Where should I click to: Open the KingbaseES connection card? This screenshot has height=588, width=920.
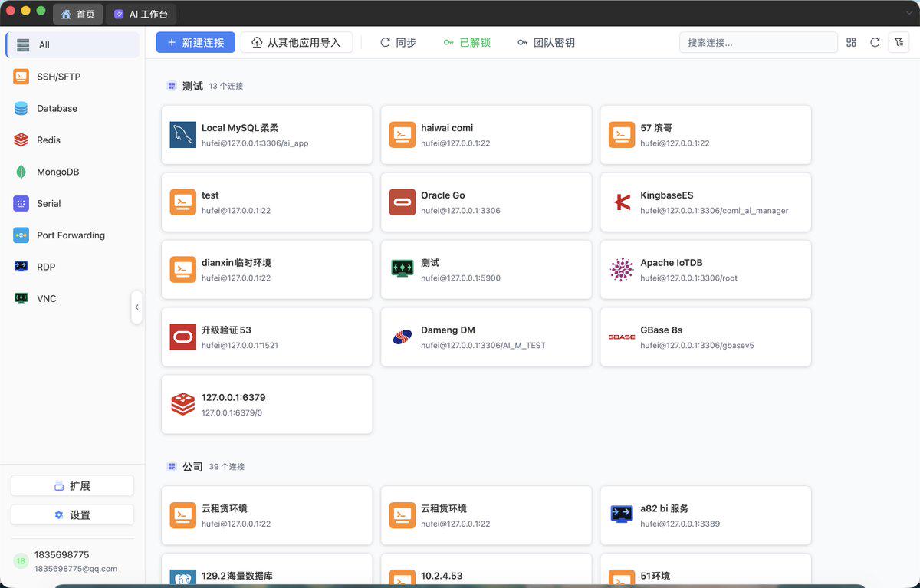click(x=705, y=202)
